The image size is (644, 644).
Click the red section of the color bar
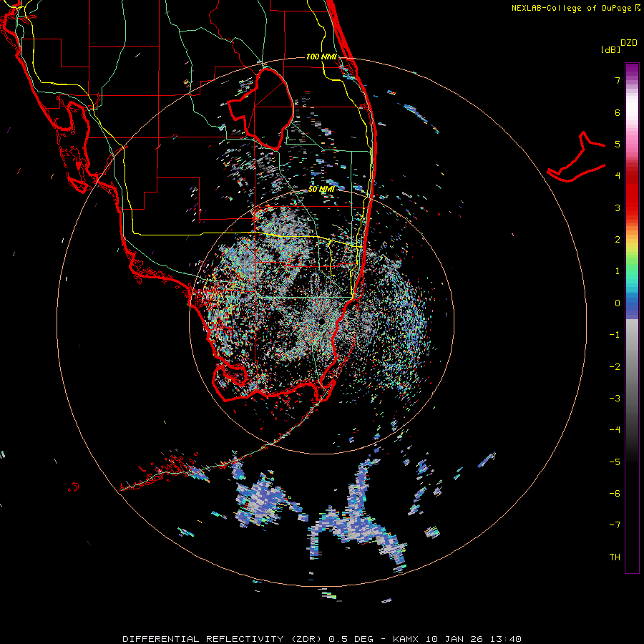coord(632,193)
